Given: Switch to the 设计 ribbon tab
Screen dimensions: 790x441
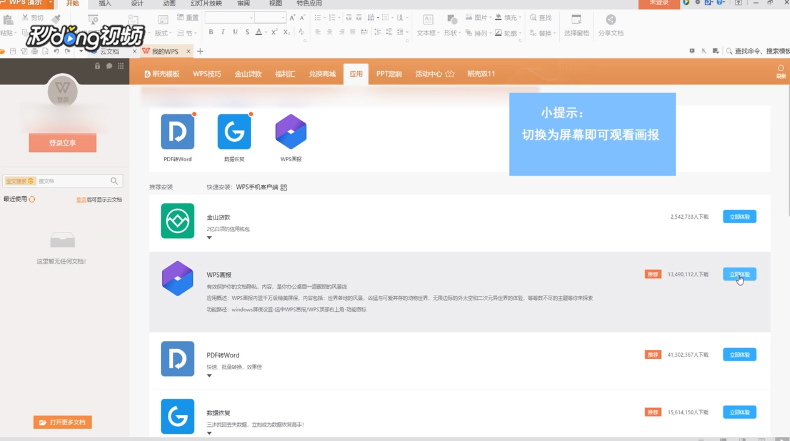Looking at the screenshot, I should [x=137, y=4].
